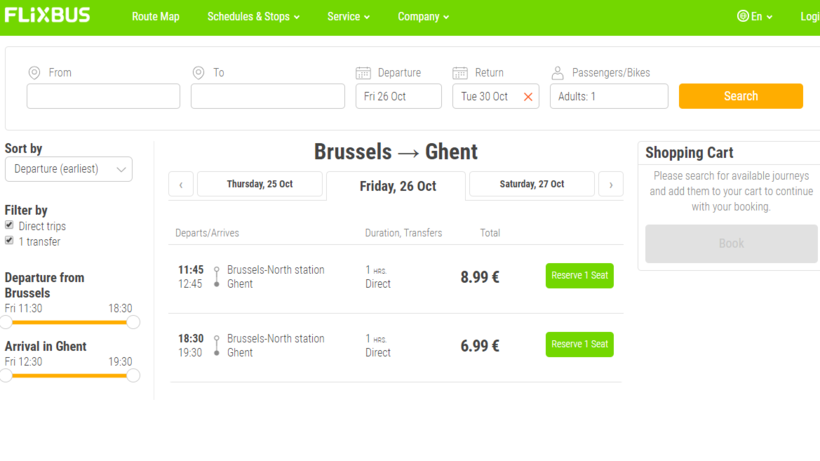Toggle the 1 transfer checkbox

(x=9, y=241)
